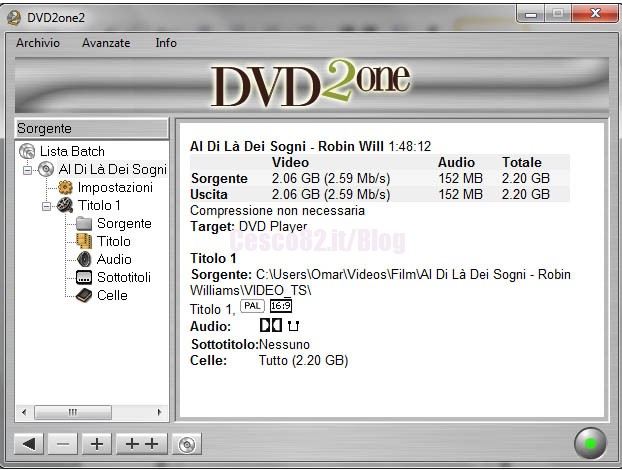Viewport: 622px width, 470px height.
Task: Click the 'Compressione non necessaria' text
Action: [x=277, y=210]
